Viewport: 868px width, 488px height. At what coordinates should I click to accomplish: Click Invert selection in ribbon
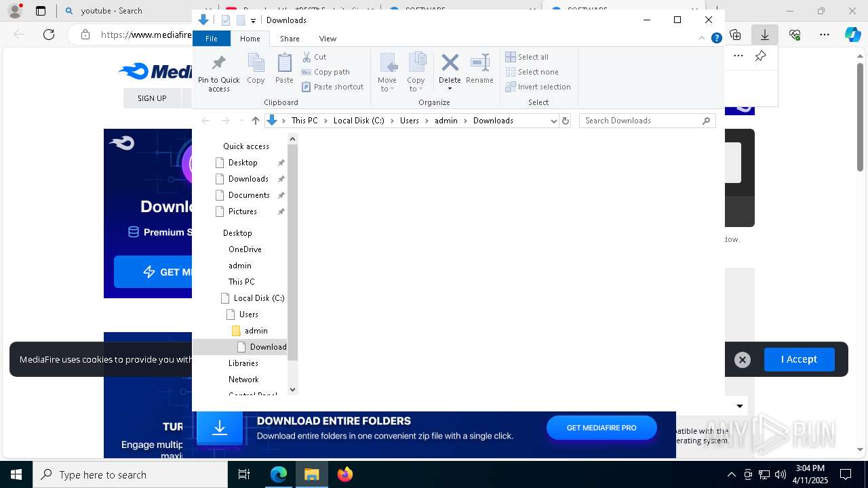pos(538,87)
